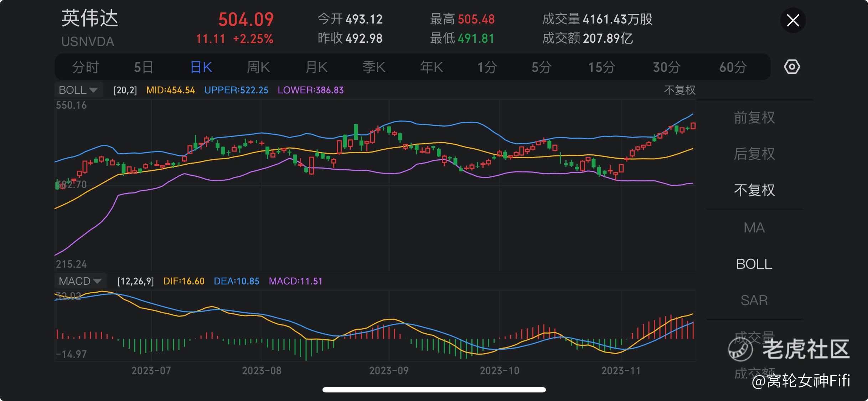Open chart settings hexagon icon
The image size is (868, 401).
click(792, 67)
